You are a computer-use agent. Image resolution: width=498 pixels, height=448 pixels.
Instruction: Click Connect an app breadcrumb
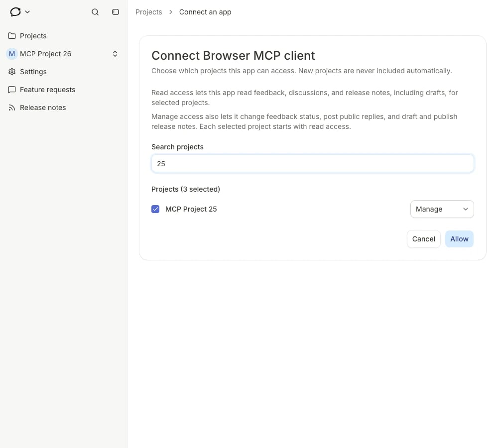205,12
